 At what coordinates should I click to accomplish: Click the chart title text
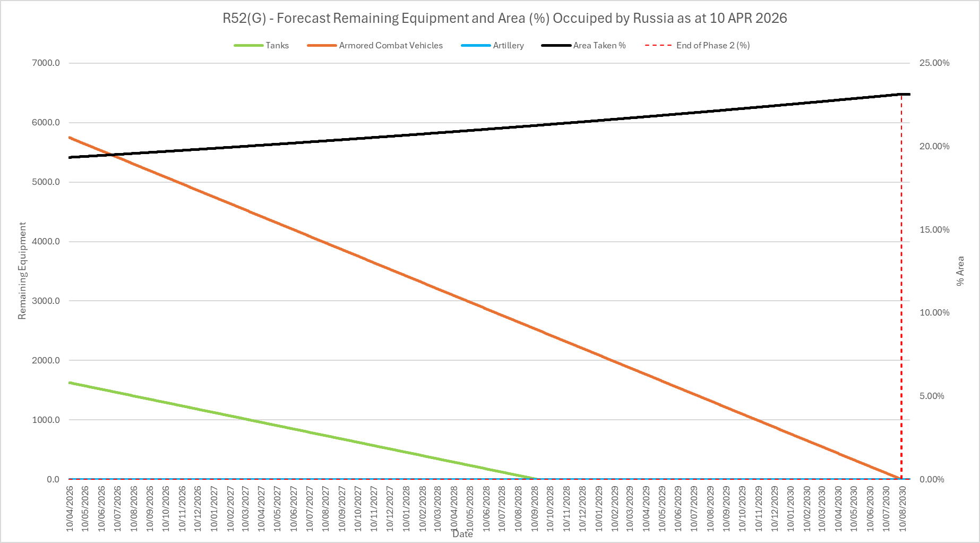pyautogui.click(x=504, y=18)
